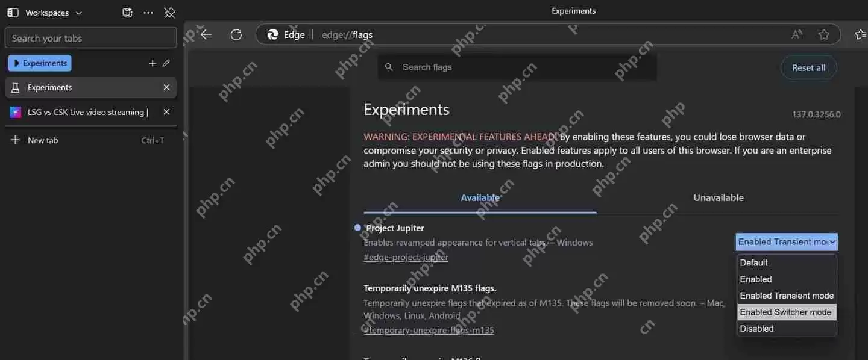This screenshot has width=868, height=360.
Task: Open Read aloud from the address bar
Action: click(797, 34)
